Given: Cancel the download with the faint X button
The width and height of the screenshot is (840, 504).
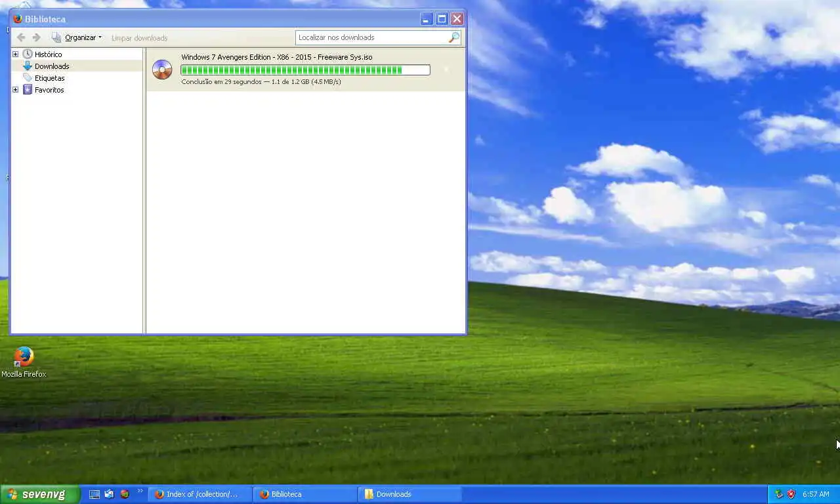Looking at the screenshot, I should (446, 70).
